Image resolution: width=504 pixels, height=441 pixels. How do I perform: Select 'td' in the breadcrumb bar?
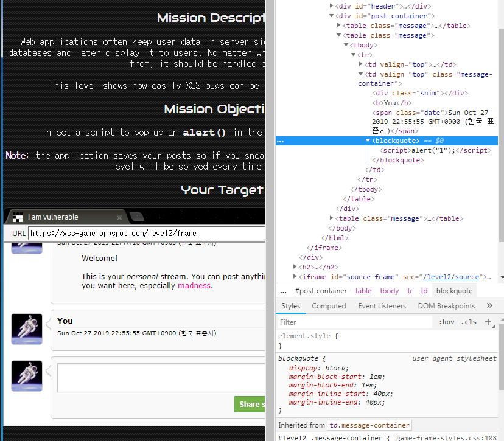pyautogui.click(x=424, y=291)
